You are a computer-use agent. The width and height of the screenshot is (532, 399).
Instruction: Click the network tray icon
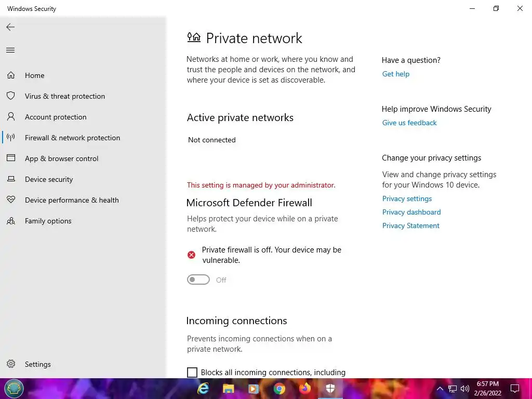coord(453,389)
